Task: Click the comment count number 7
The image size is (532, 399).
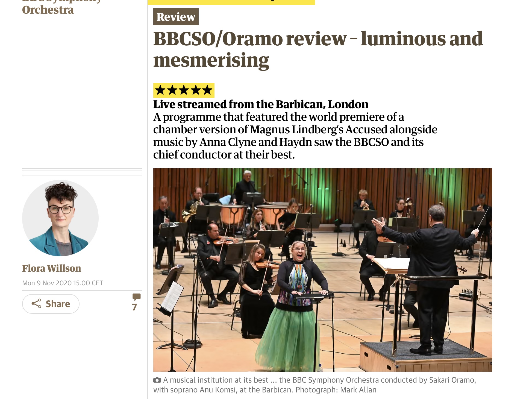Action: tap(134, 307)
